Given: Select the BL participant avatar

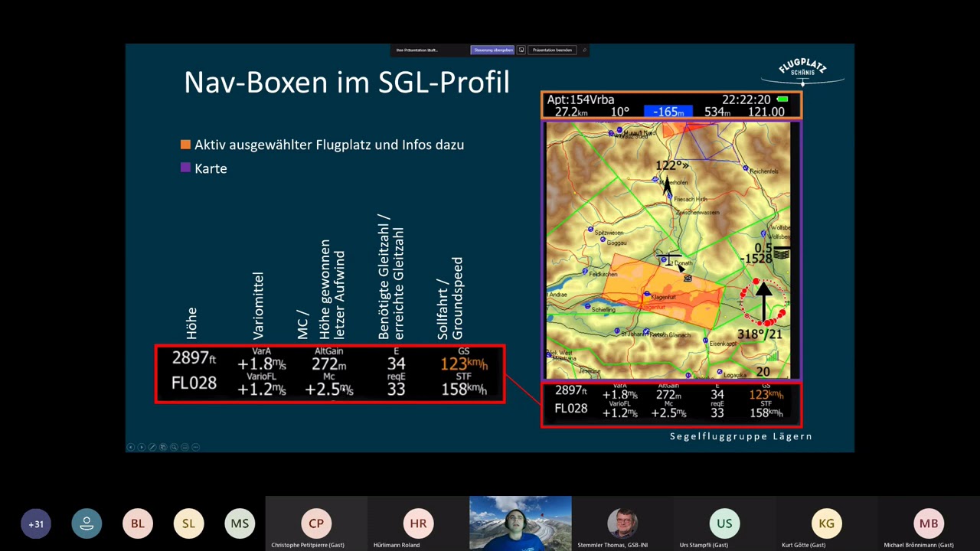Looking at the screenshot, I should point(138,524).
